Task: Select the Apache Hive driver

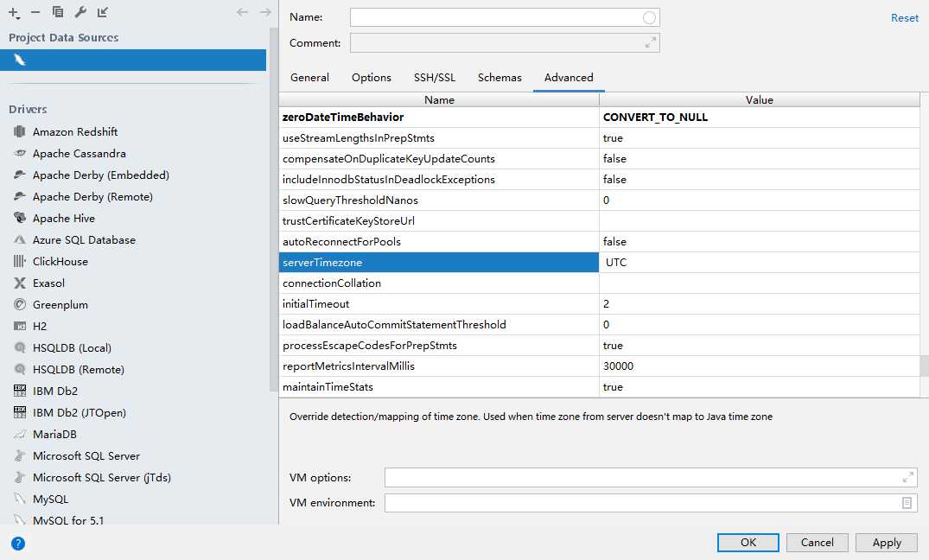Action: tap(63, 218)
